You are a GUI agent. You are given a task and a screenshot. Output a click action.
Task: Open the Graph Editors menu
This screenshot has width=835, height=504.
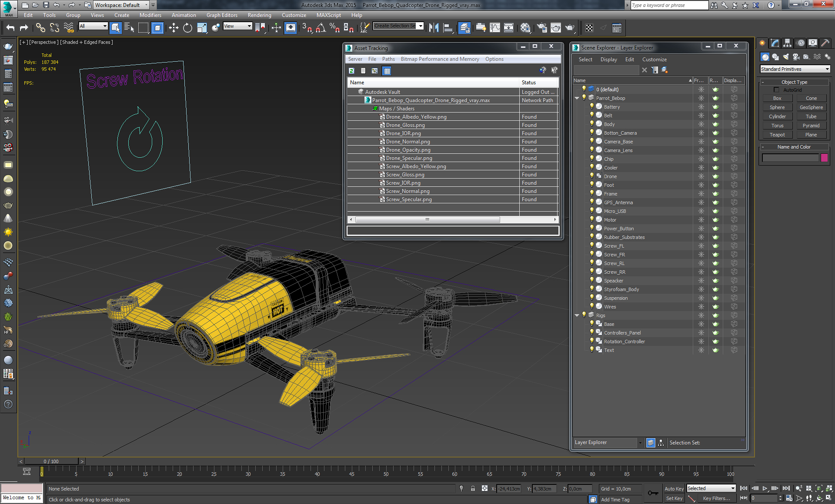[222, 15]
